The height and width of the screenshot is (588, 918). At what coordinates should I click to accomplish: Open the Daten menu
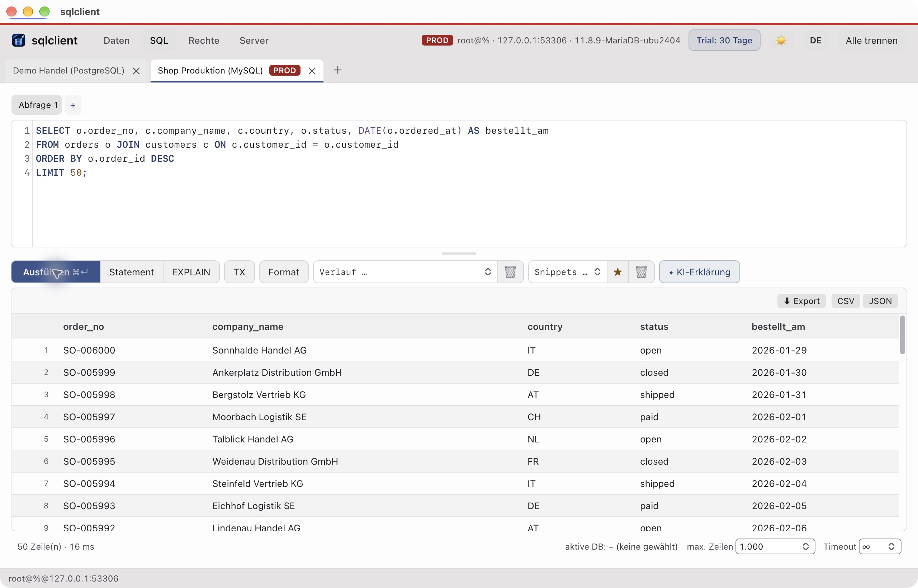coord(117,41)
